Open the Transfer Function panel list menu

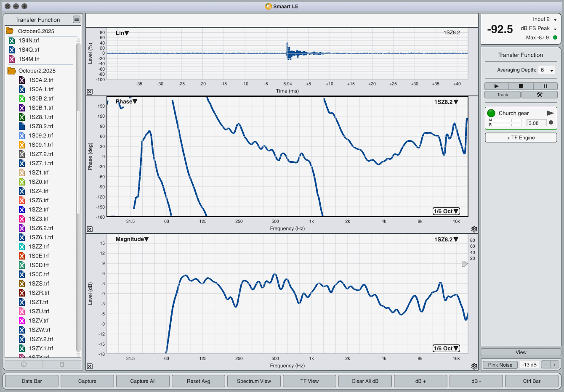(x=76, y=19)
